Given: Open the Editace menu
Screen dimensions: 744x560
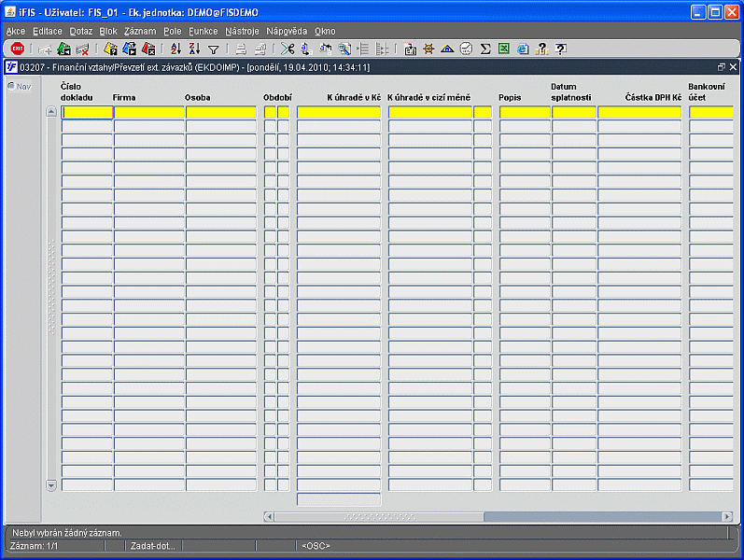Looking at the screenshot, I should 48,32.
